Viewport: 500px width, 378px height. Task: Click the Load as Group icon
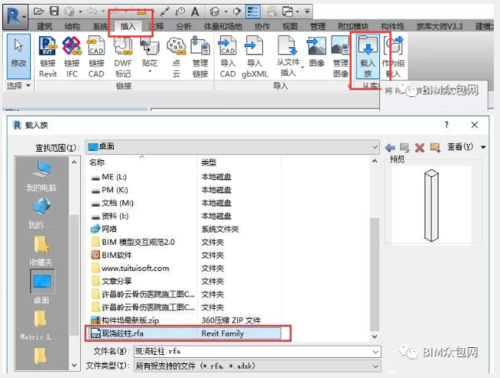tap(393, 57)
